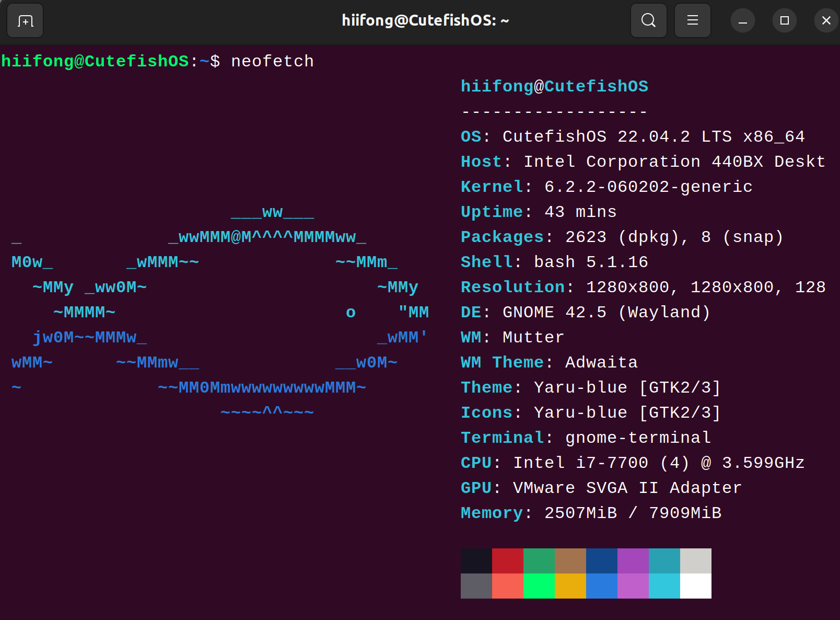Click the brown swatch in top row
This screenshot has height=620, width=840.
tap(570, 560)
